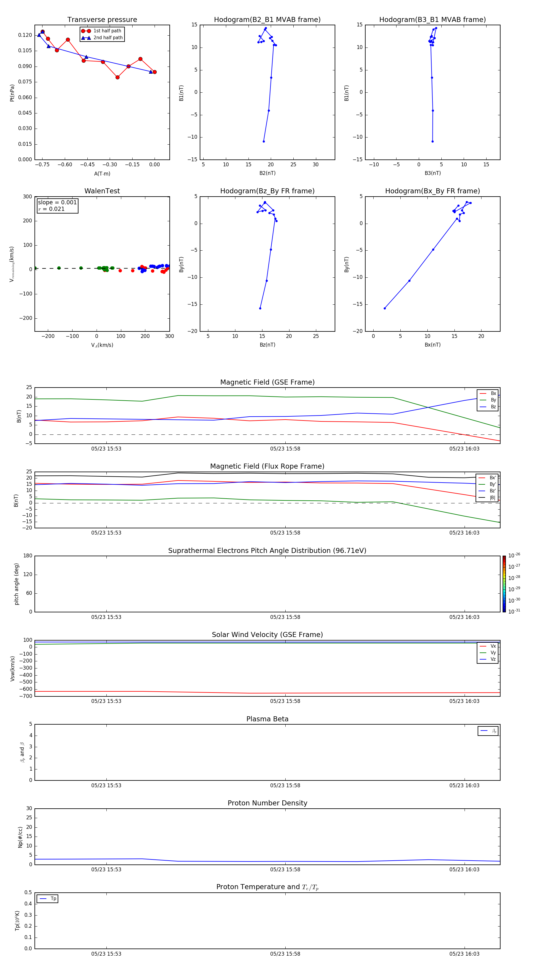Click the "B2(nT)" x-axis label
535x980 pixels.
pos(267,173)
